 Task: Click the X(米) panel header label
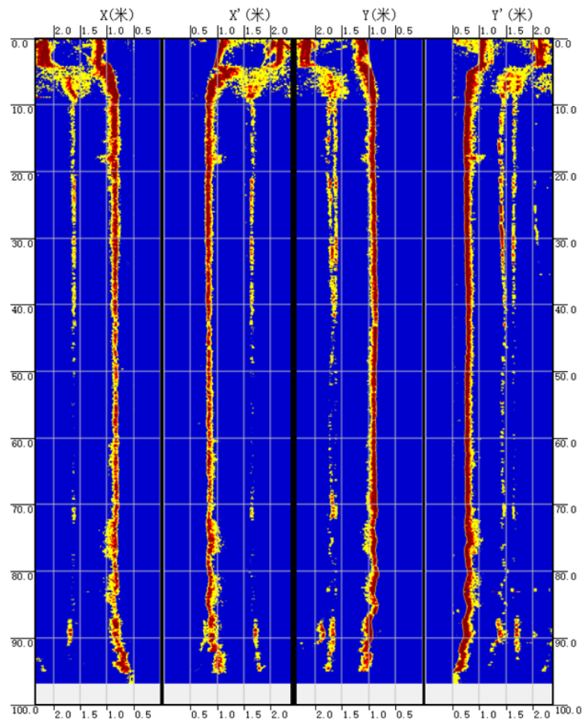(118, 14)
